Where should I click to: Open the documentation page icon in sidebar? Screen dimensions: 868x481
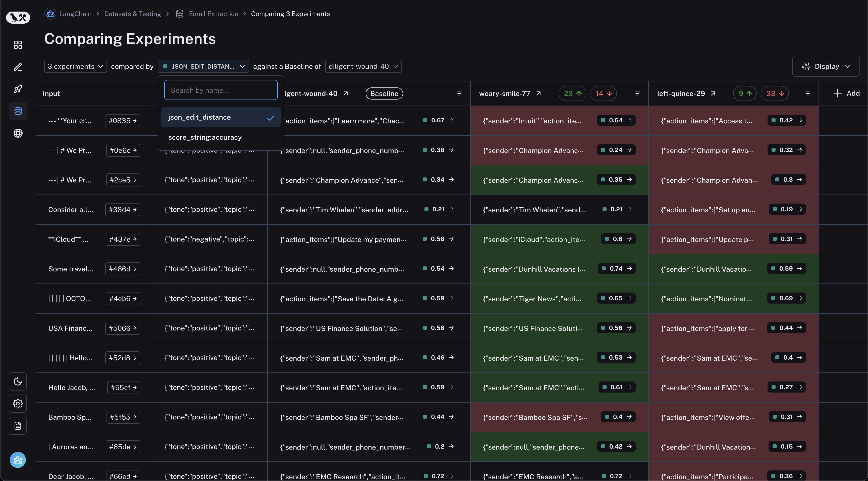18,426
